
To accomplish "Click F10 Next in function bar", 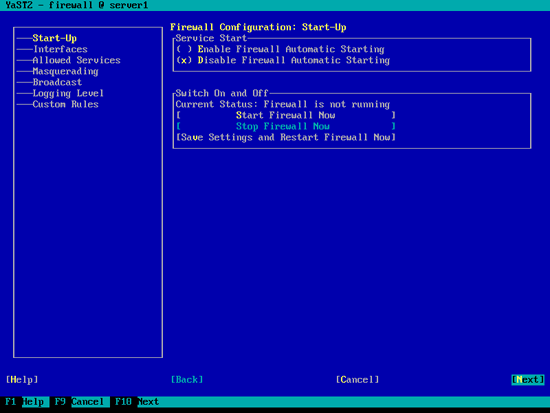I will coord(137,402).
